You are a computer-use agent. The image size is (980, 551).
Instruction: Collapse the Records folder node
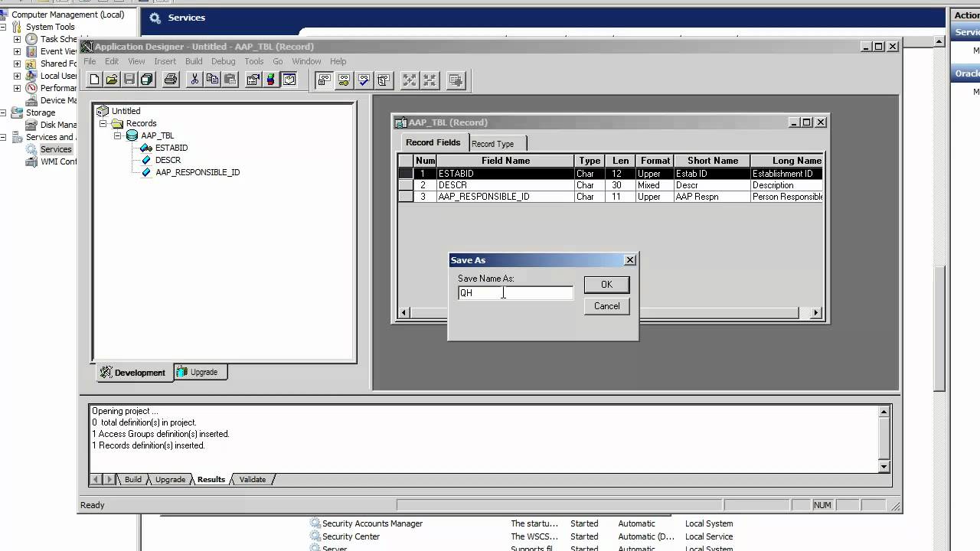point(103,123)
